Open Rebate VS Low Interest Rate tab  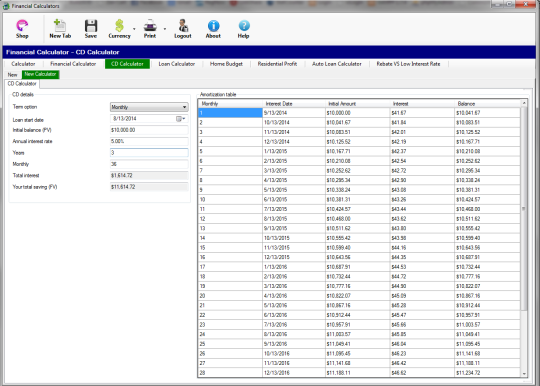[408, 64]
